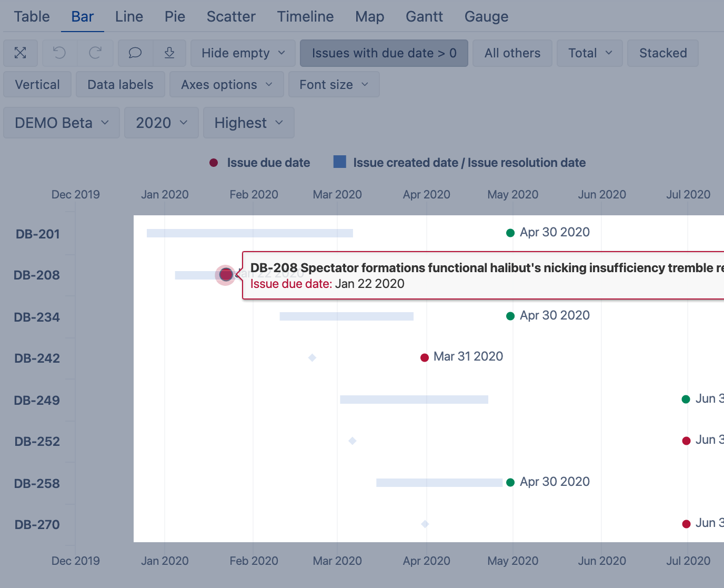
Task: Click the Issues with due date > 0 filter button
Action: (384, 53)
